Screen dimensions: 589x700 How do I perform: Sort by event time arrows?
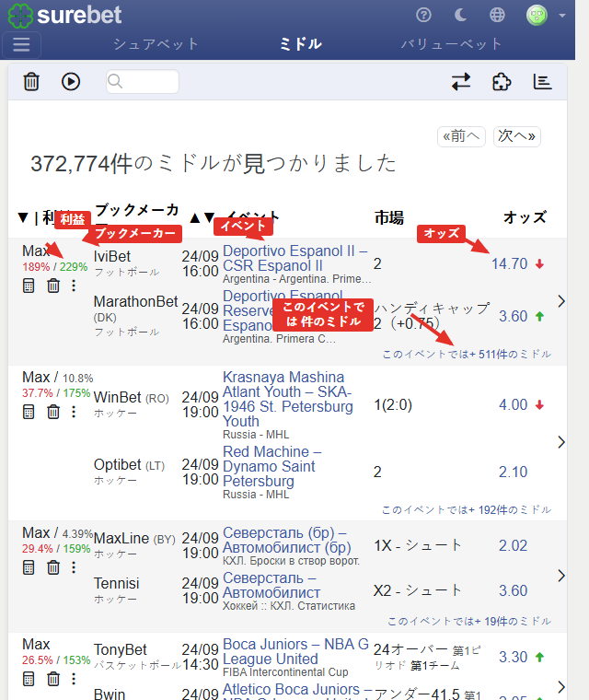[x=202, y=218]
